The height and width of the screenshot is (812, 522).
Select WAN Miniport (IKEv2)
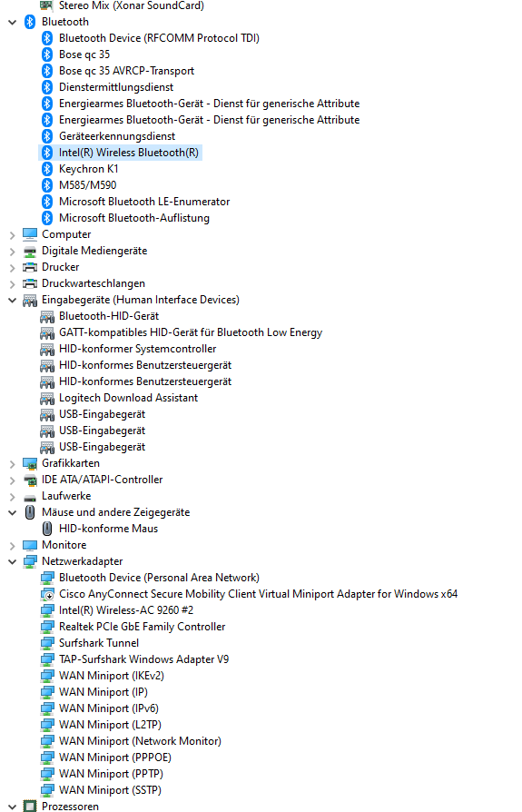(112, 676)
